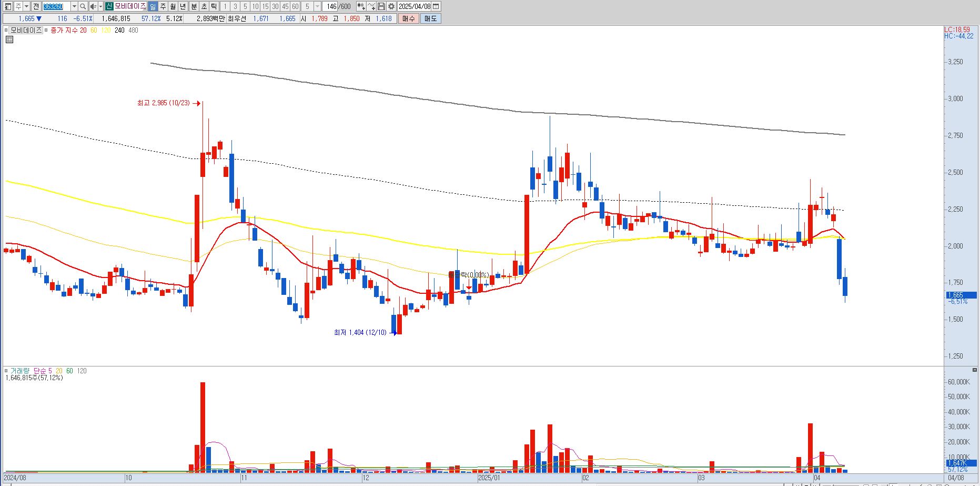Choose the 60 interval preset

pyautogui.click(x=295, y=6)
